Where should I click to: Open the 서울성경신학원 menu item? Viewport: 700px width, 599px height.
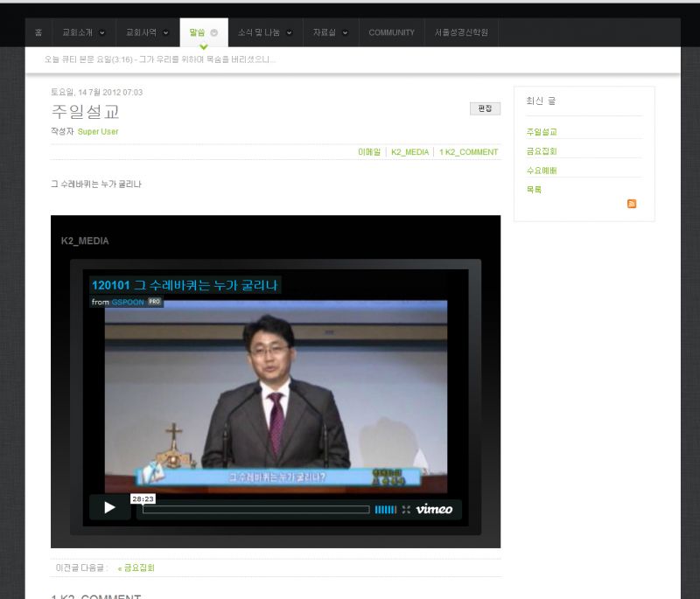pos(461,32)
